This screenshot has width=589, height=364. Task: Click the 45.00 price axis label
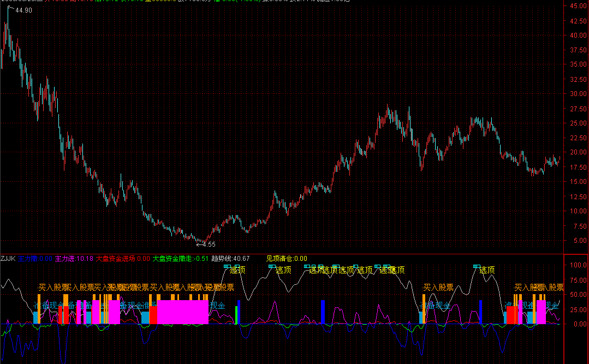click(578, 5)
